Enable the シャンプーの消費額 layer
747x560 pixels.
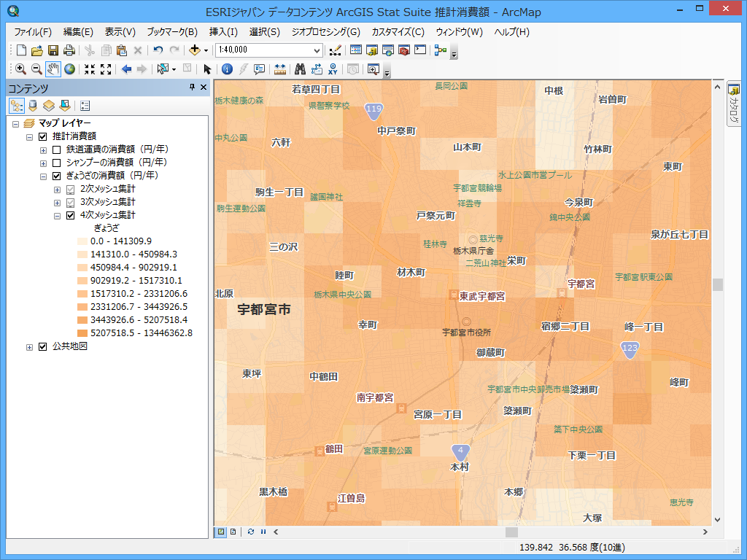point(56,163)
